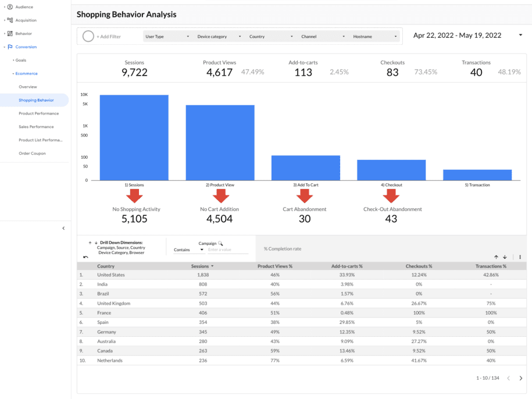Screen dimensions: 532x399
Task: Click the Campaign search value input field
Action: (x=227, y=250)
